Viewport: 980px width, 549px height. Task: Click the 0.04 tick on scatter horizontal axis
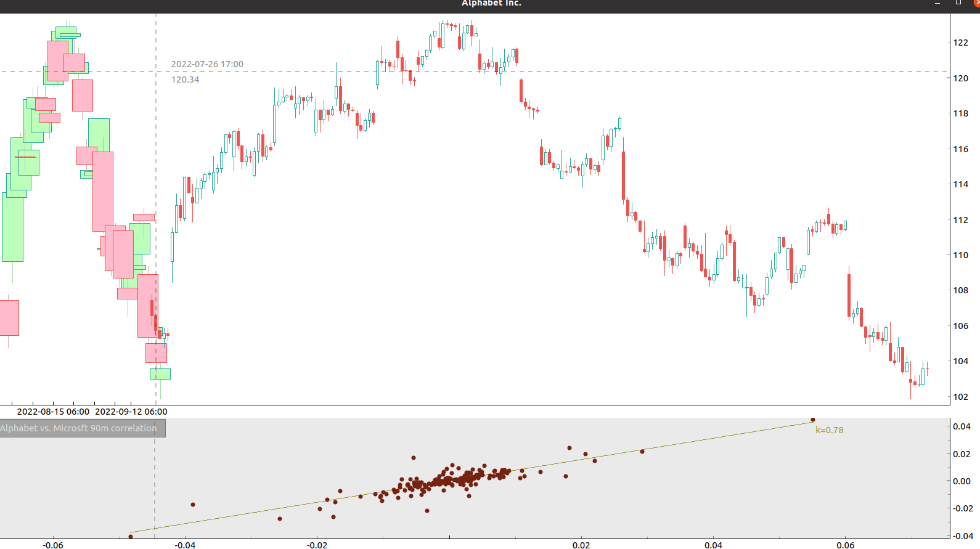714,545
